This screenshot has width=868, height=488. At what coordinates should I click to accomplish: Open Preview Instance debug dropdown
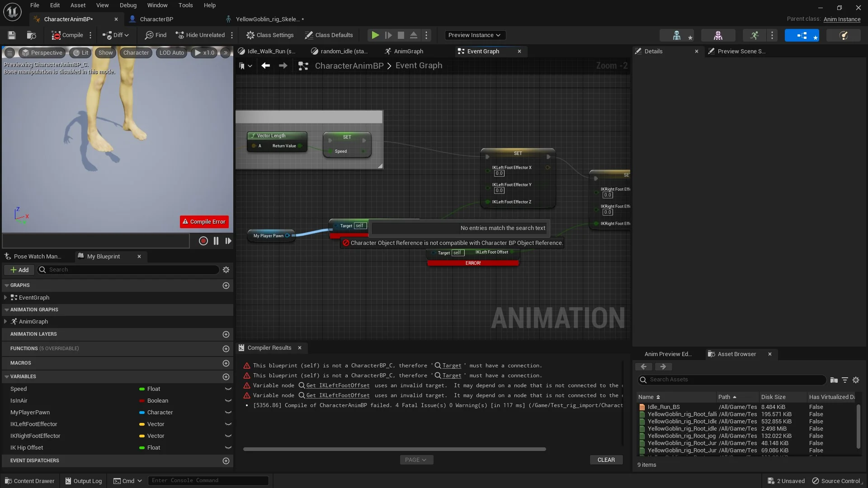474,35
